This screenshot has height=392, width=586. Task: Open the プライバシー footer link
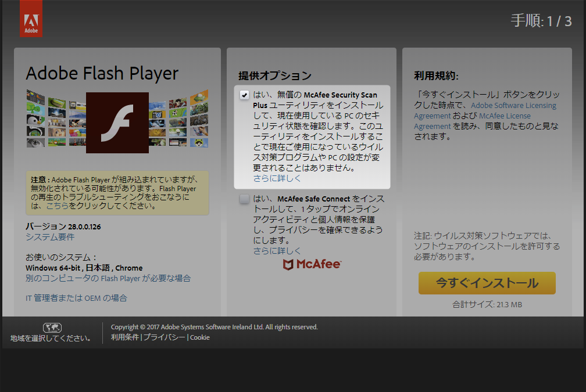(x=165, y=337)
